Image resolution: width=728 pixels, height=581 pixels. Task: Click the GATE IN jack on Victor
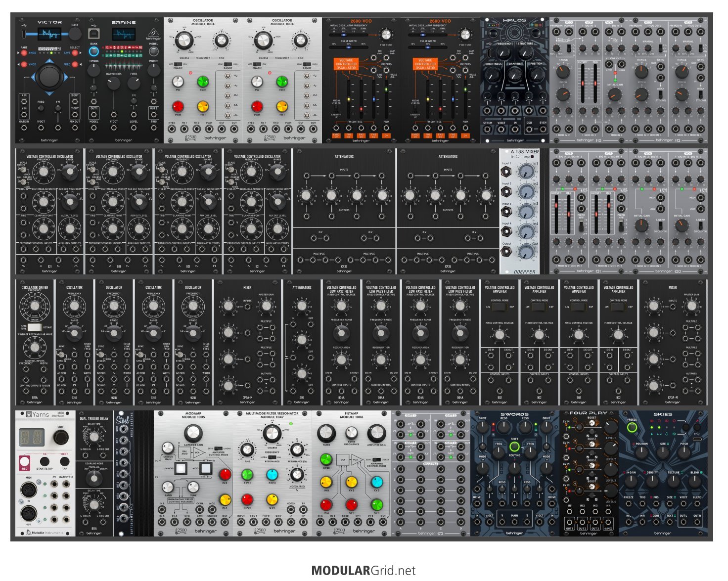pos(24,128)
